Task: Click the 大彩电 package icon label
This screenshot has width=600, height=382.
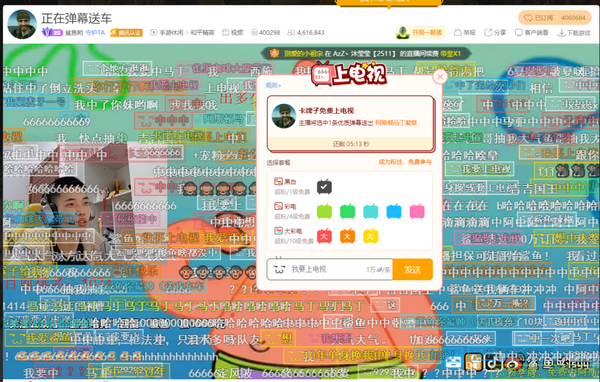Action: [x=288, y=231]
